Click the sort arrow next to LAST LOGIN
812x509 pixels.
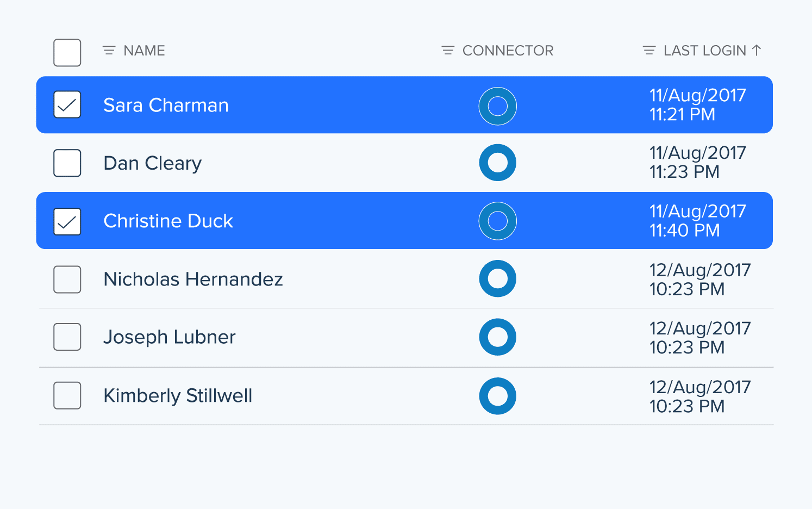[x=756, y=51]
